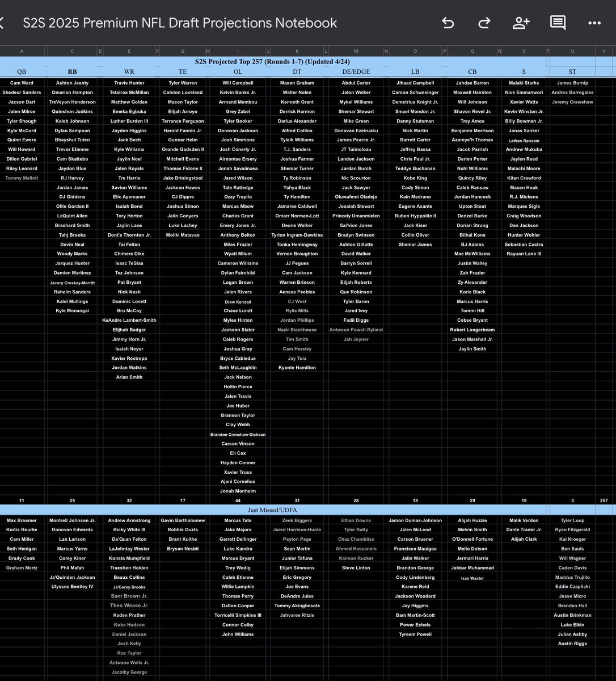The width and height of the screenshot is (616, 681).
Task: Tap the document title S2S 2025 Premium NFL Draft
Action: (180, 23)
